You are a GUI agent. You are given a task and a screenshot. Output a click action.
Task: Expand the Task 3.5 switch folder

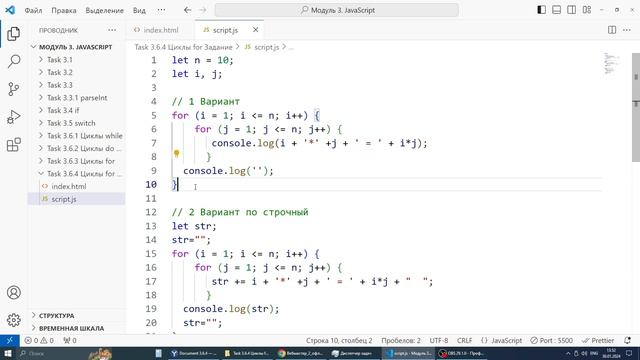tap(76, 123)
